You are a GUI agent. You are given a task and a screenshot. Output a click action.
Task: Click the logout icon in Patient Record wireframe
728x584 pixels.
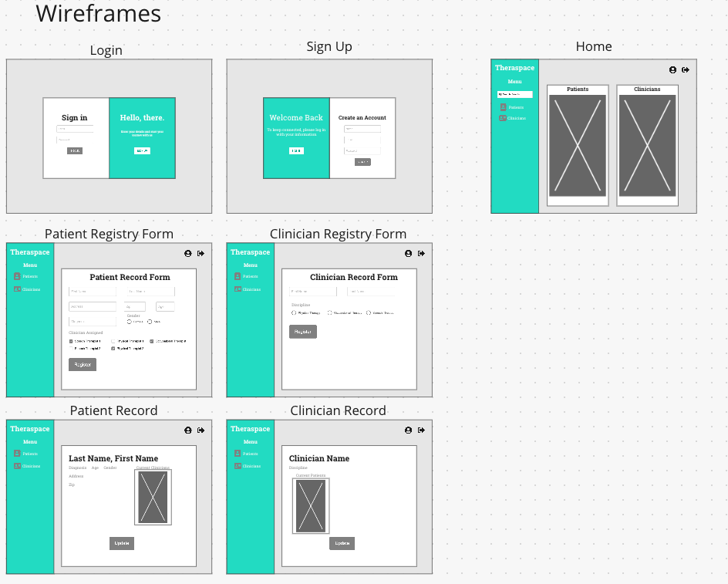[201, 430]
